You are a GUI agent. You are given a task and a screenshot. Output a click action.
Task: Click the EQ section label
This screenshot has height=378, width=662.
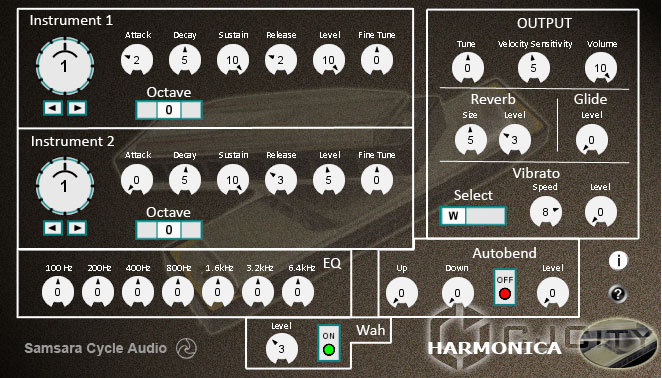tap(332, 264)
